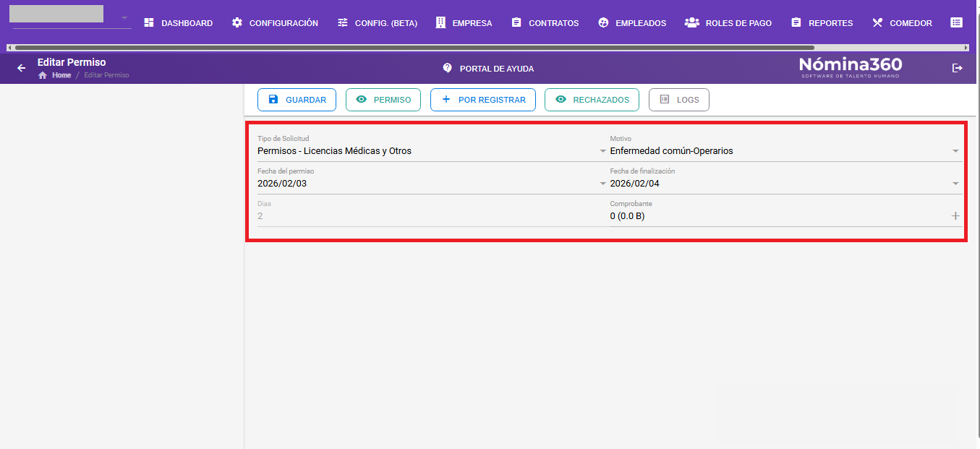980x449 pixels.
Task: Open the Fecha de finalización date picker
Action: [785, 184]
